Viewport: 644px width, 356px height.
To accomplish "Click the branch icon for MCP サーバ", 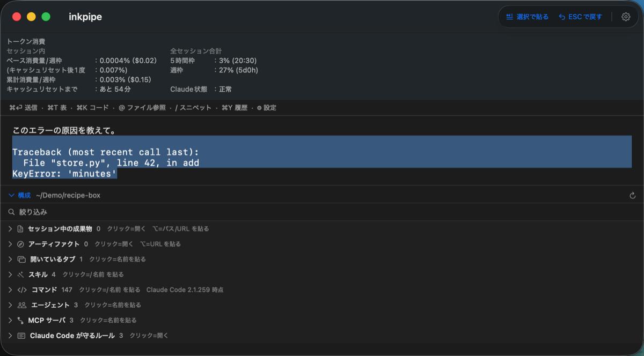I will coord(20,321).
